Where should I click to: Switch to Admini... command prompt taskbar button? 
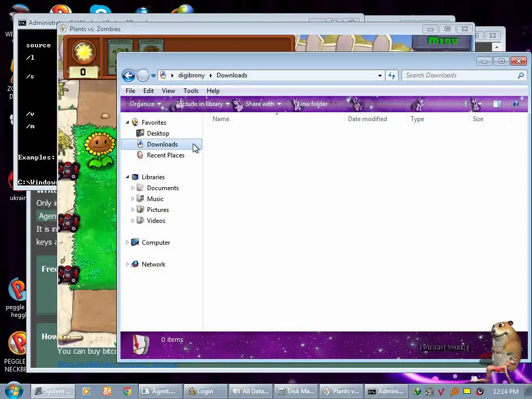(x=386, y=391)
